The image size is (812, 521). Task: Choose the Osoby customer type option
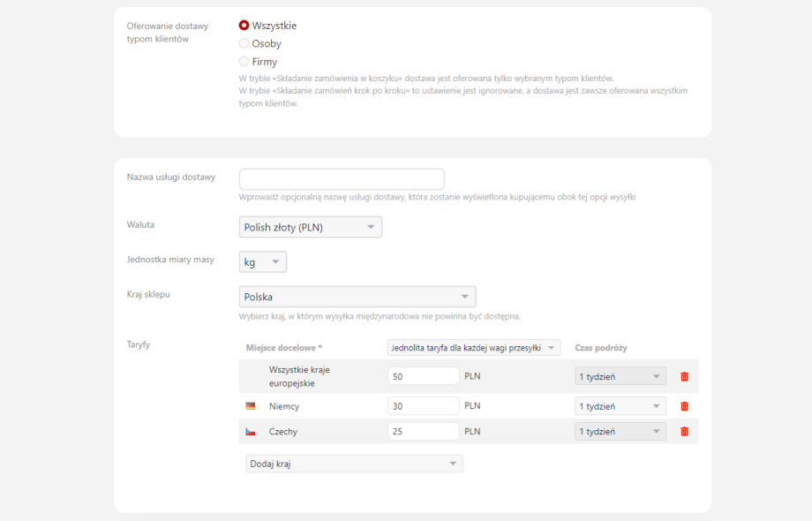[x=244, y=43]
